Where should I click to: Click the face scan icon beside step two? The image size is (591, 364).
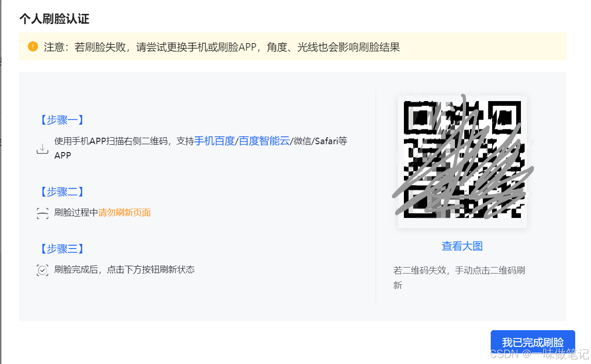(x=42, y=213)
